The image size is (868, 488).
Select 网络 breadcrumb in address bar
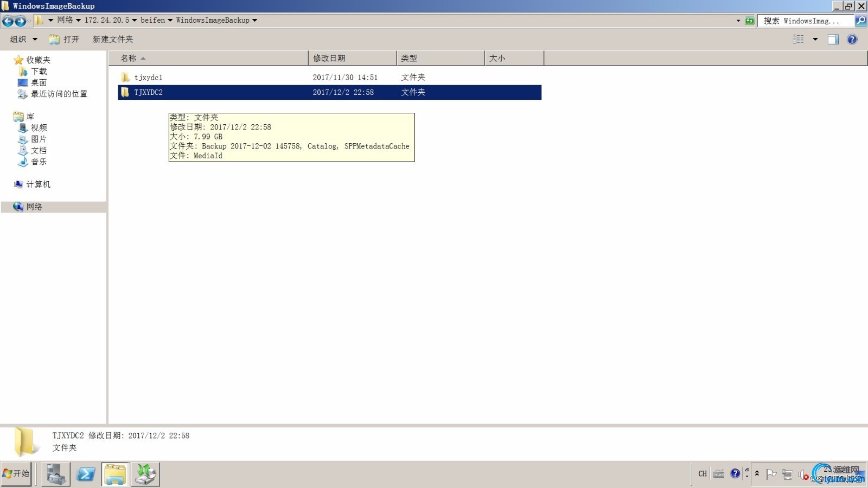pyautogui.click(x=65, y=20)
